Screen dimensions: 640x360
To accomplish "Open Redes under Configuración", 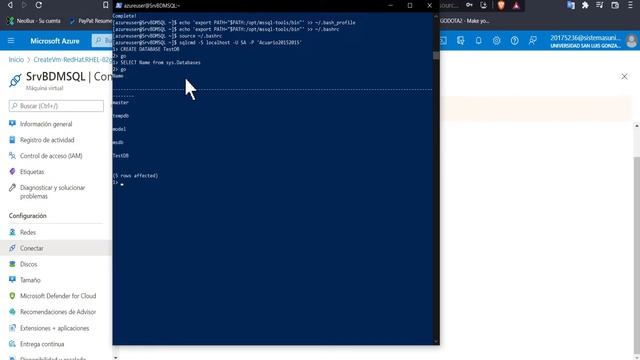I will 28,232.
